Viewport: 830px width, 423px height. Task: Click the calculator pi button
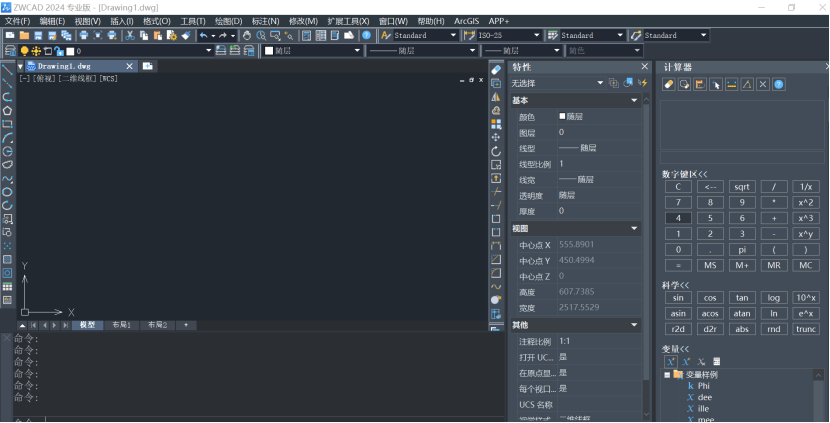pos(742,249)
